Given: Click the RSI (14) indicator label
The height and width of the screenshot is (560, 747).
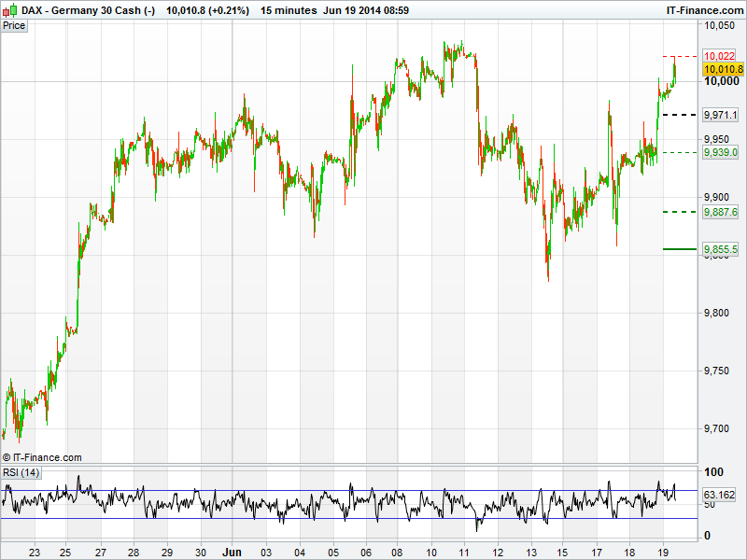Looking at the screenshot, I should (x=21, y=472).
